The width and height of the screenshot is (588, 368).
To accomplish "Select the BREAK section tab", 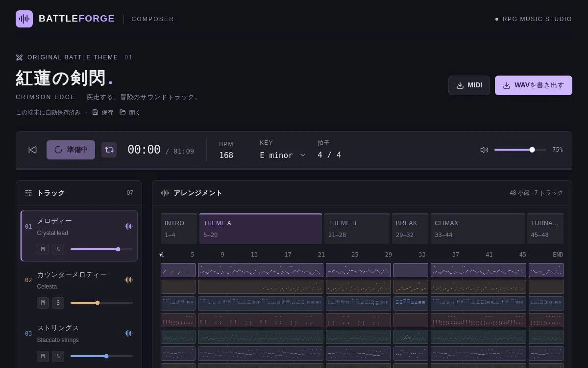I will [x=410, y=229].
